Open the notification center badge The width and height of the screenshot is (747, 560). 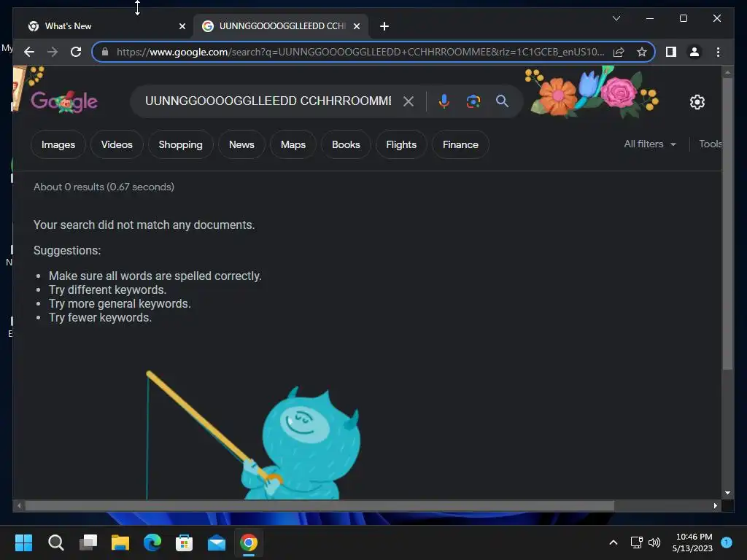coord(727,542)
